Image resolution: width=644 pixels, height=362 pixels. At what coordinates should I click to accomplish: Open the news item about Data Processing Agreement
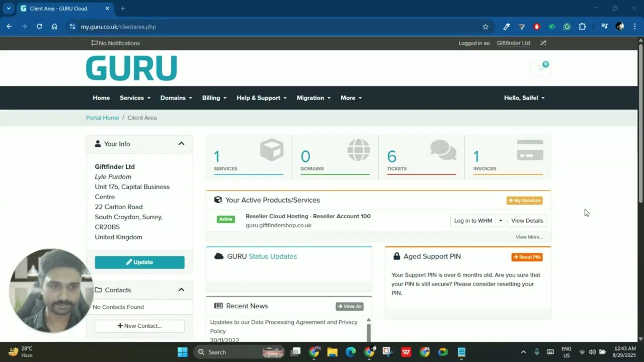(284, 327)
